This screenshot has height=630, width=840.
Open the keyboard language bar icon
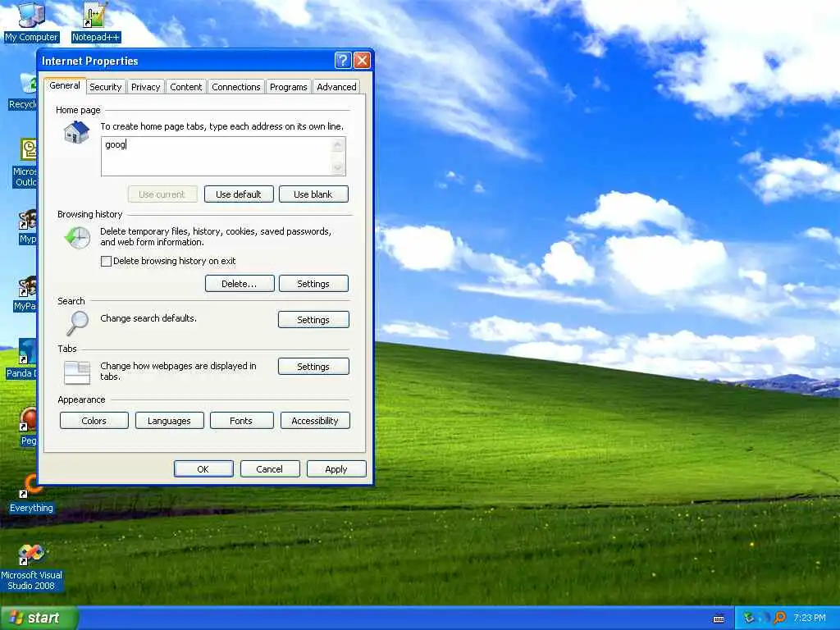(719, 619)
